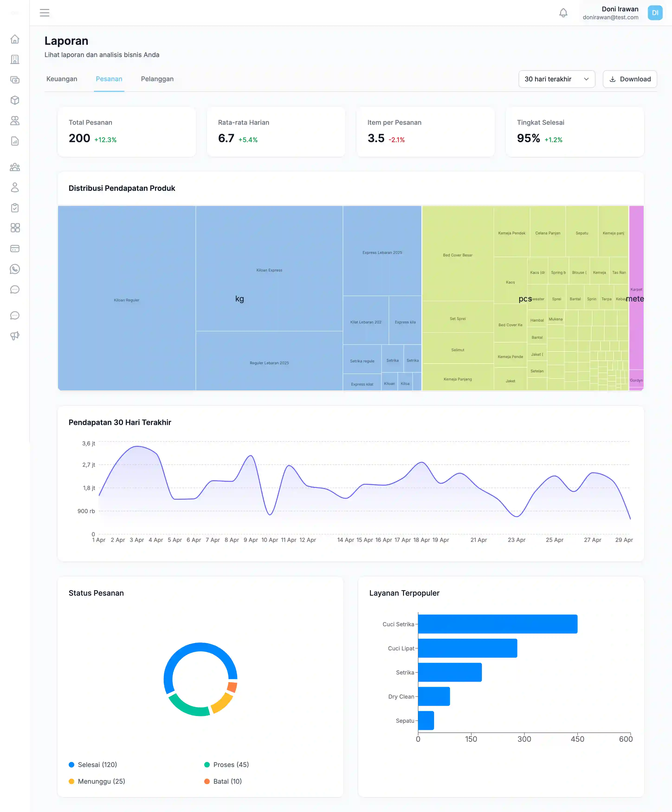Open the customers (two people) icon

click(15, 121)
